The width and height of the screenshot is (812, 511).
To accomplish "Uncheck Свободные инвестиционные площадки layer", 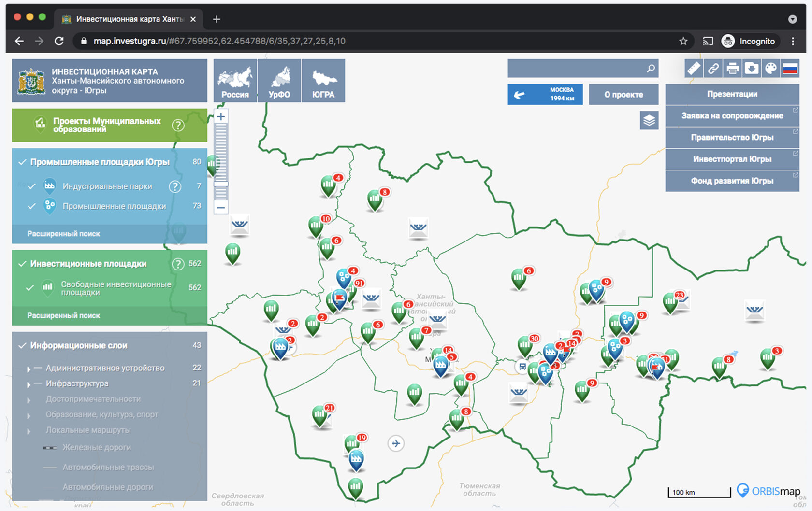I will [30, 288].
